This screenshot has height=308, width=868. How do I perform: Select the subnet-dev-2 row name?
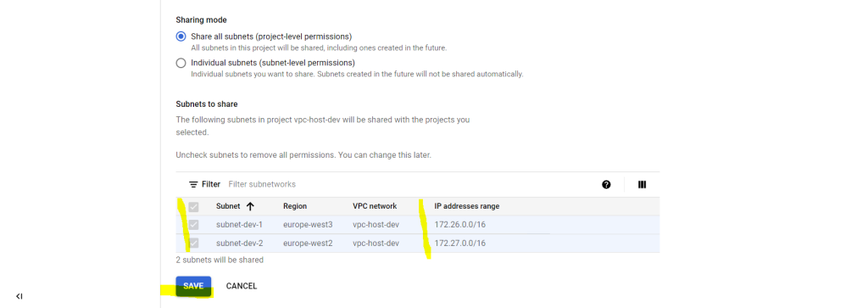point(239,244)
